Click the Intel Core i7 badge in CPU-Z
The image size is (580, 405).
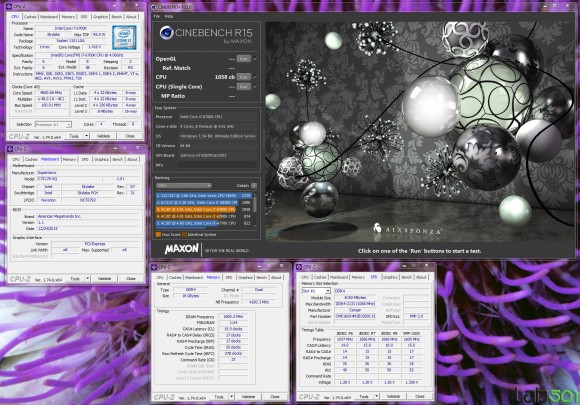point(124,37)
